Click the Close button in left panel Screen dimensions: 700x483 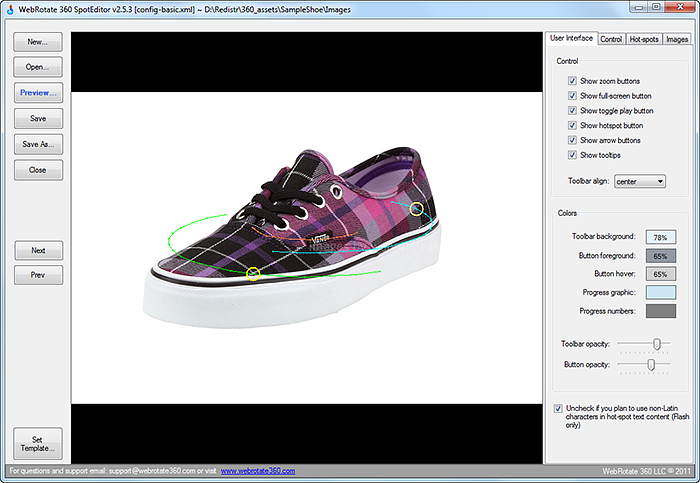pyautogui.click(x=38, y=170)
